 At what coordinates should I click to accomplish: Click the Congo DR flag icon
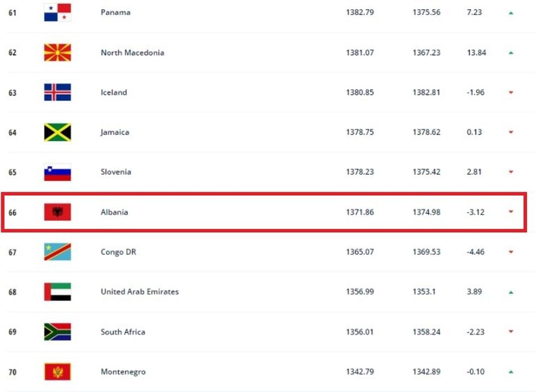coord(57,252)
